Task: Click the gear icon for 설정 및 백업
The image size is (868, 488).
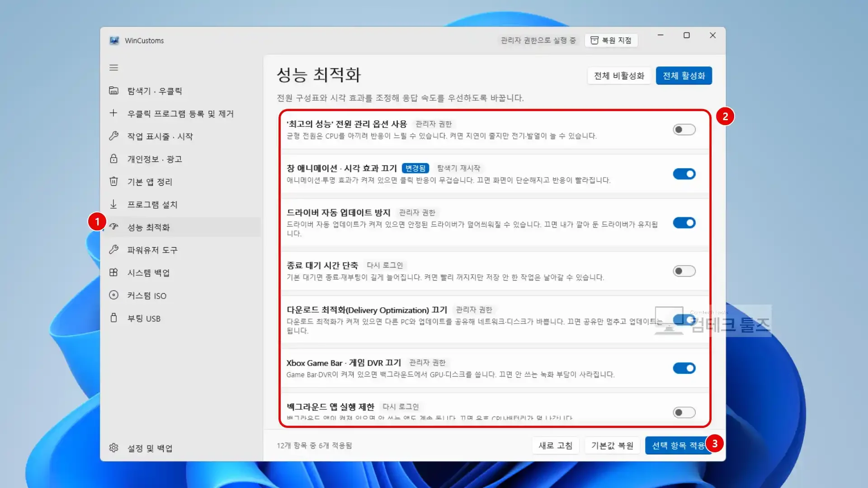Action: coord(113,448)
